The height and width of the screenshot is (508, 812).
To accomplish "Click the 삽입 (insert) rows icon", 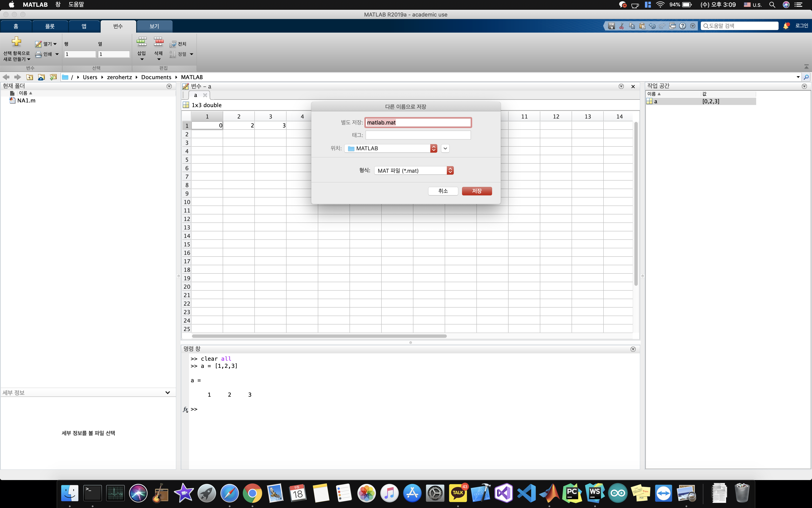I will [142, 42].
